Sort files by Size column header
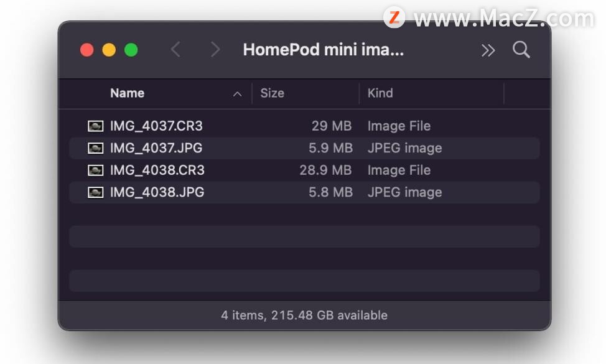 pos(272,93)
